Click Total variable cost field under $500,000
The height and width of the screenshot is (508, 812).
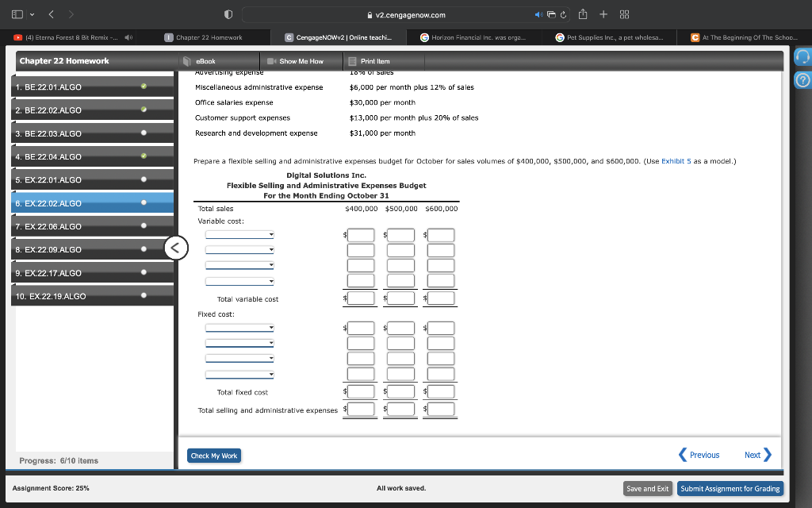(400, 298)
